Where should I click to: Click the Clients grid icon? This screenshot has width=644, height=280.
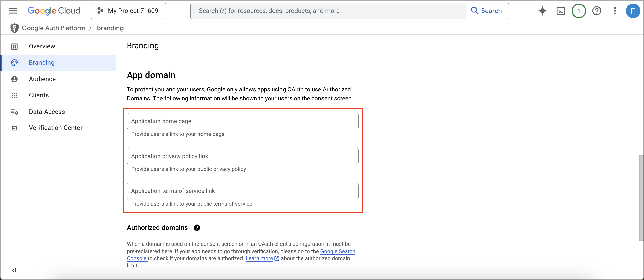(x=14, y=95)
